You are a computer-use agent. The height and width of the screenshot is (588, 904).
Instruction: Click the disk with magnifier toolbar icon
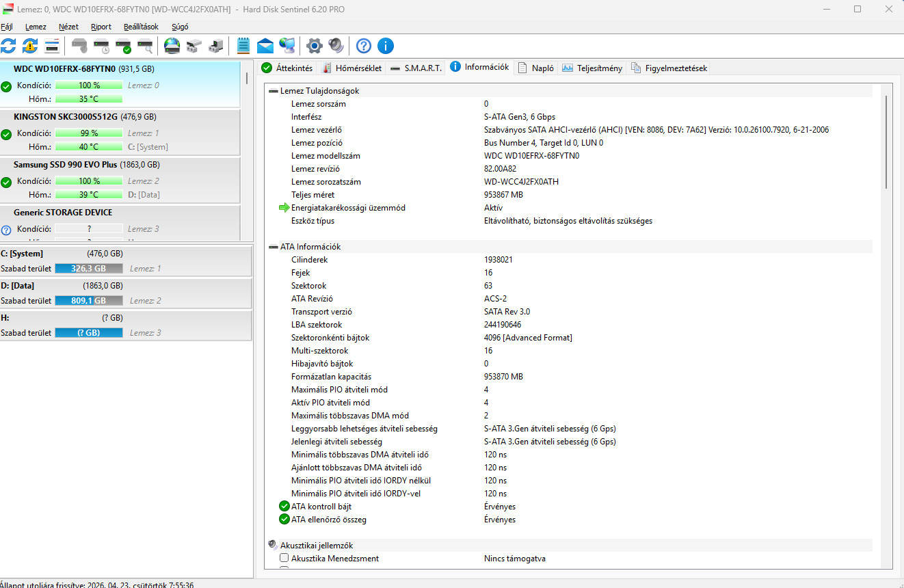145,46
